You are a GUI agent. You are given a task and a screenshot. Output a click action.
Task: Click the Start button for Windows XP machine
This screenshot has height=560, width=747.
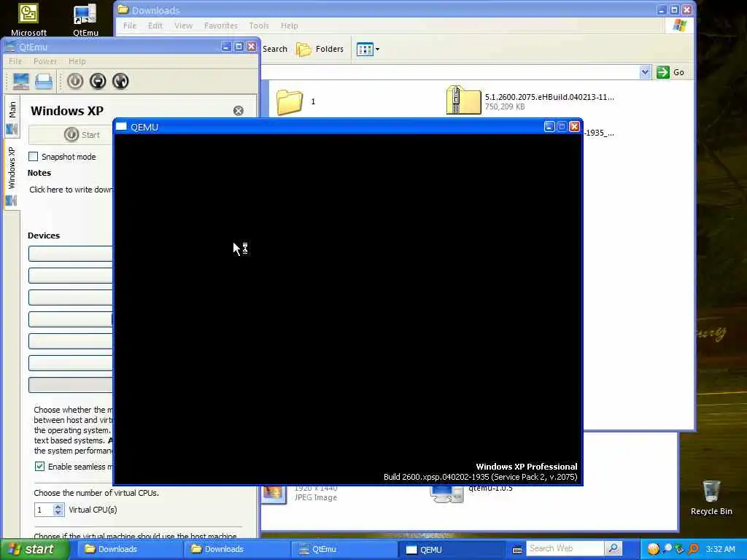[71, 135]
